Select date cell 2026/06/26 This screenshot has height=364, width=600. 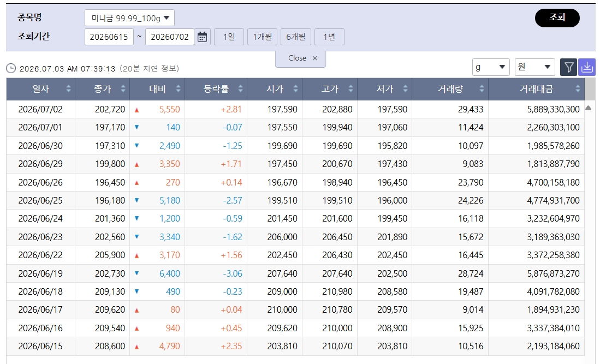40,182
